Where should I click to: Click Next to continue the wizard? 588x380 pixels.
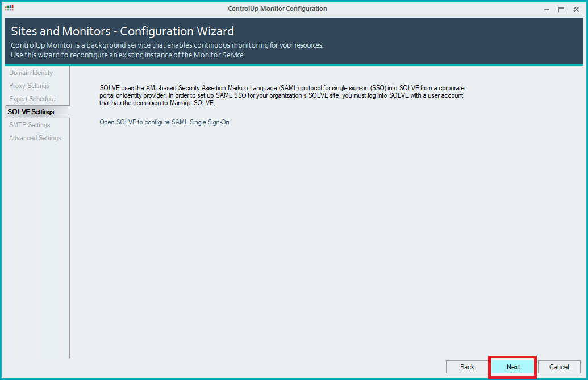click(x=513, y=367)
